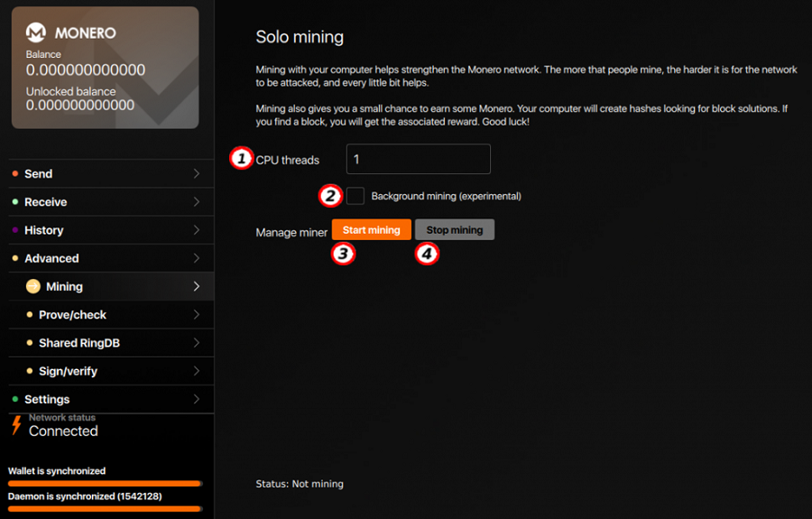Click the purple dot beside History
The image size is (812, 519).
(x=15, y=230)
